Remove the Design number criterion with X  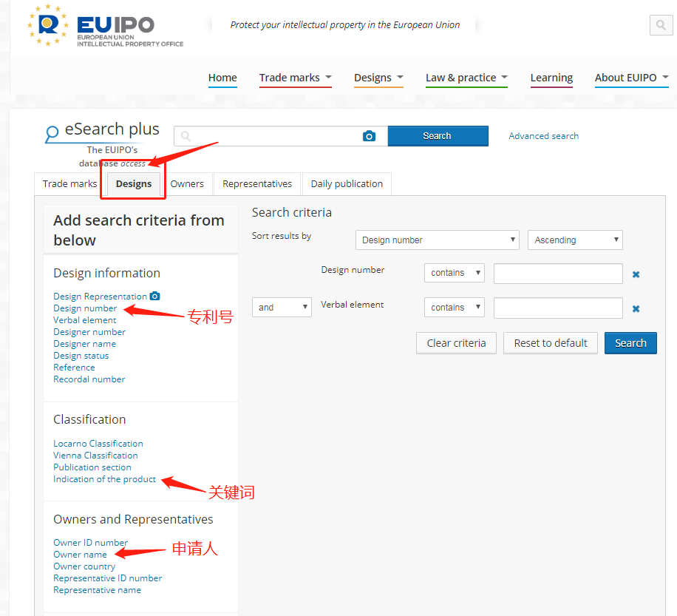[636, 274]
